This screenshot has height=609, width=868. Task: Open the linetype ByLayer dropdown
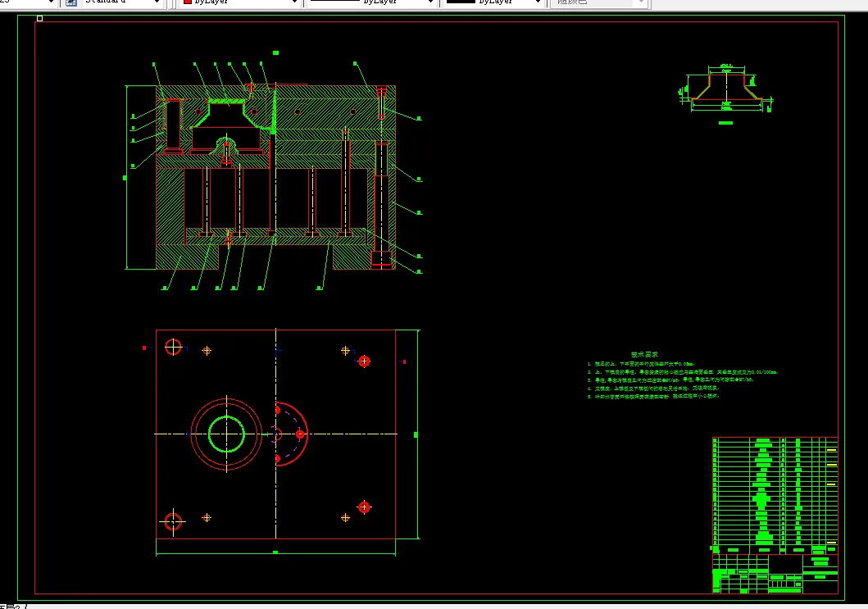point(371,2)
